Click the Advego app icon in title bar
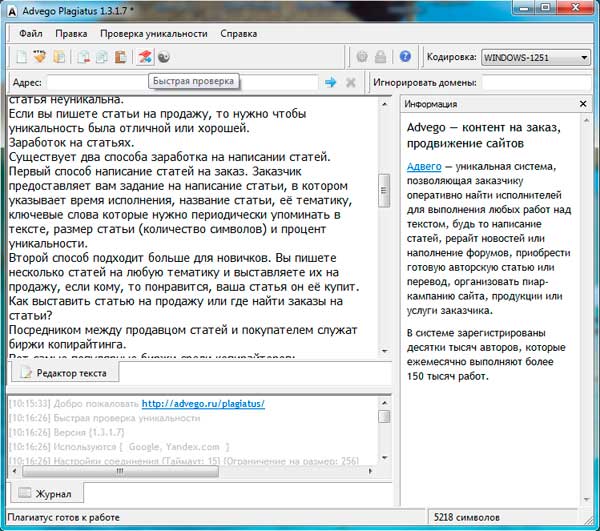 (x=12, y=11)
